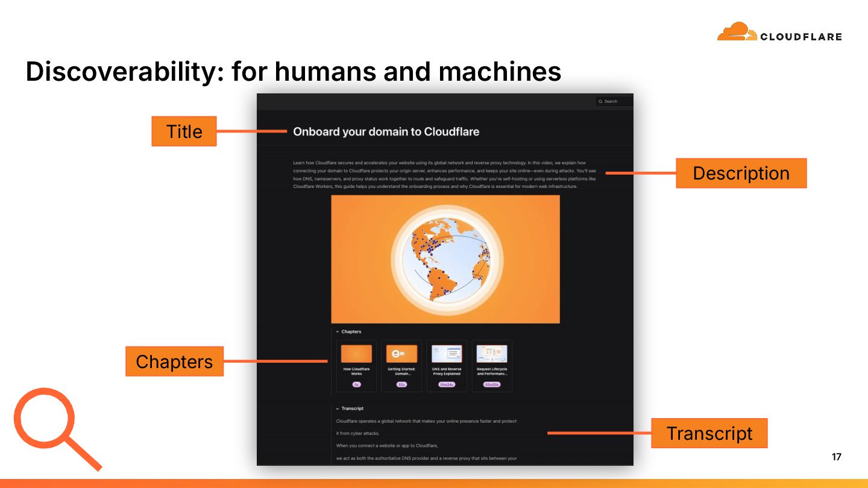Open the 'How Cloudflare Works' chapter thumbnail

[x=356, y=354]
